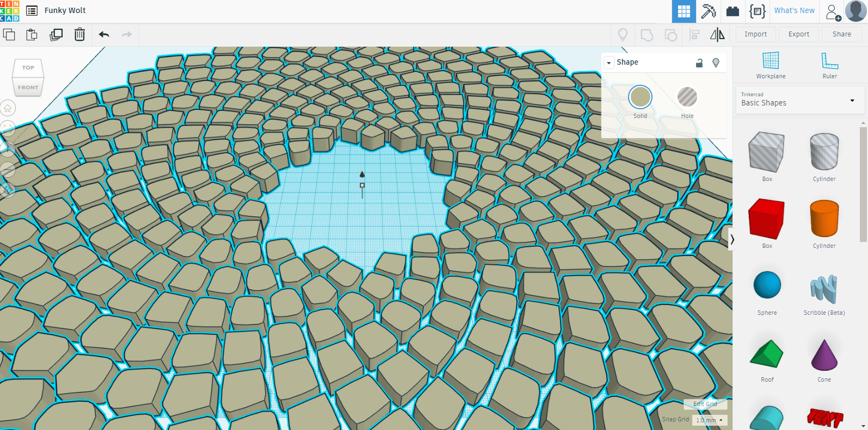Click the Export button

[799, 34]
